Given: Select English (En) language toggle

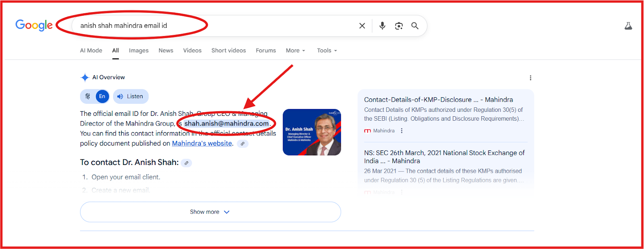Looking at the screenshot, I should coord(102,96).
